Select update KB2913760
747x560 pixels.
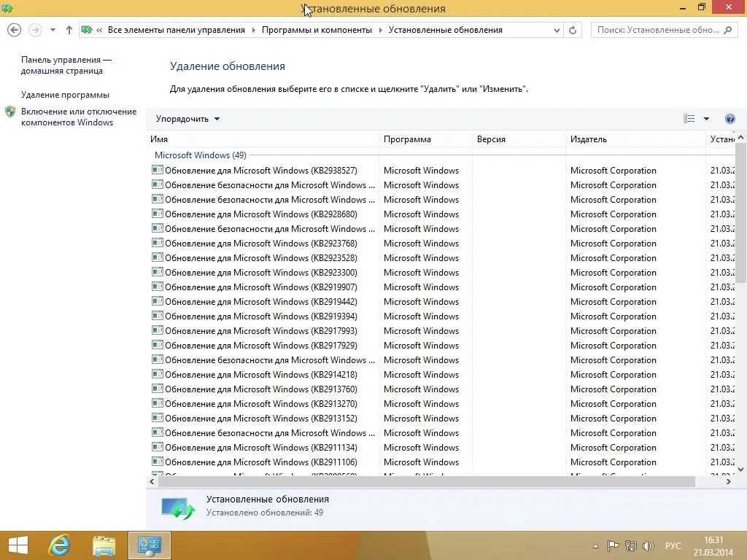coord(261,389)
